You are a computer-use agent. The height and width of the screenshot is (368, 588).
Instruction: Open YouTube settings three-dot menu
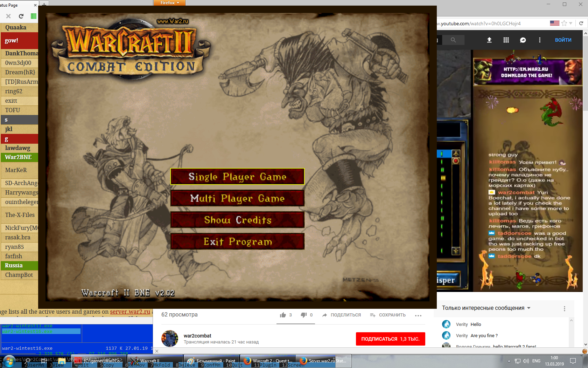click(540, 40)
